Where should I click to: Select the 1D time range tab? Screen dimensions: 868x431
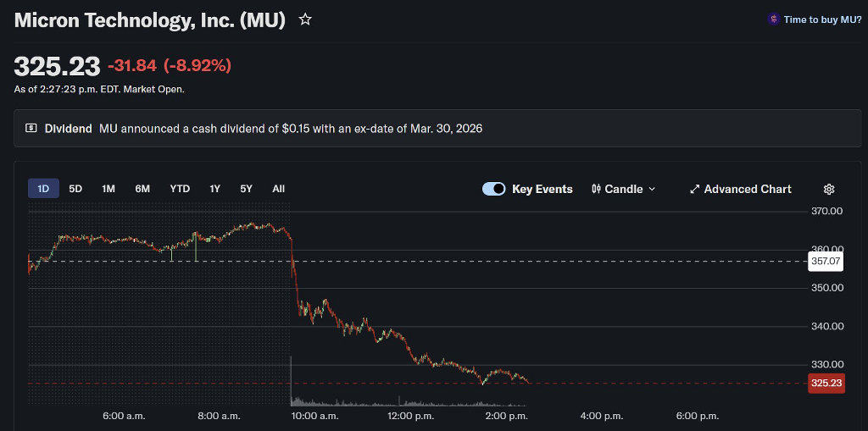click(x=43, y=189)
